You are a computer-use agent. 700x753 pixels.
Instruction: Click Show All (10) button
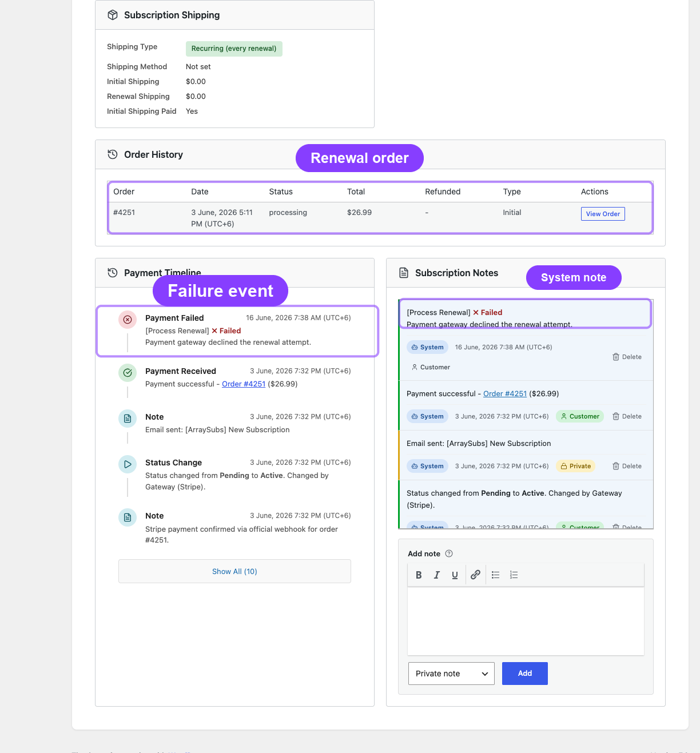tap(234, 571)
